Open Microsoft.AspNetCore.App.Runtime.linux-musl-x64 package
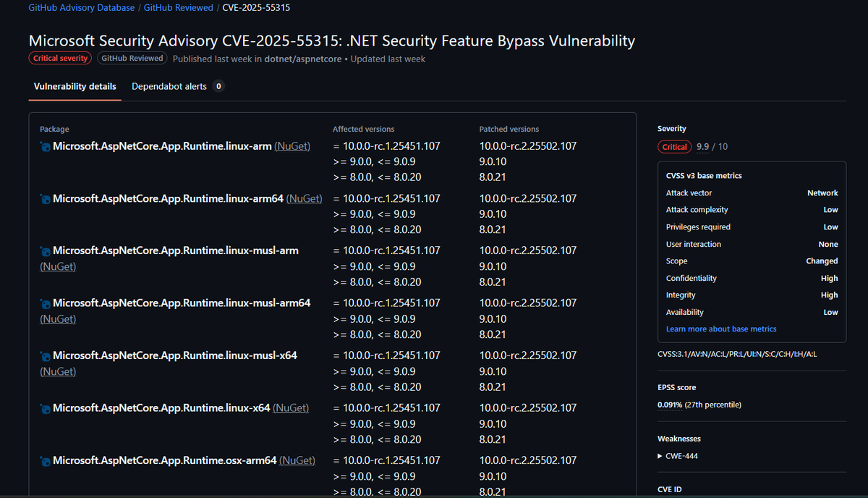868x498 pixels. pos(175,355)
